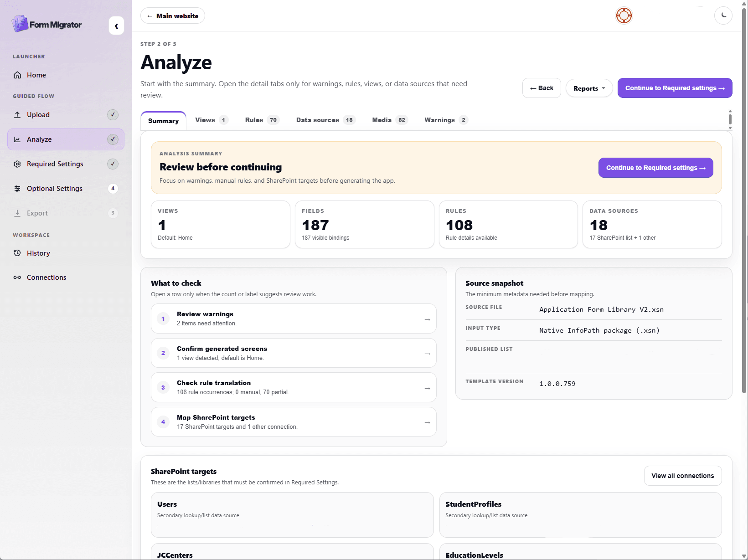This screenshot has height=560, width=748.
Task: Open the Data sources tab
Action: tap(325, 120)
